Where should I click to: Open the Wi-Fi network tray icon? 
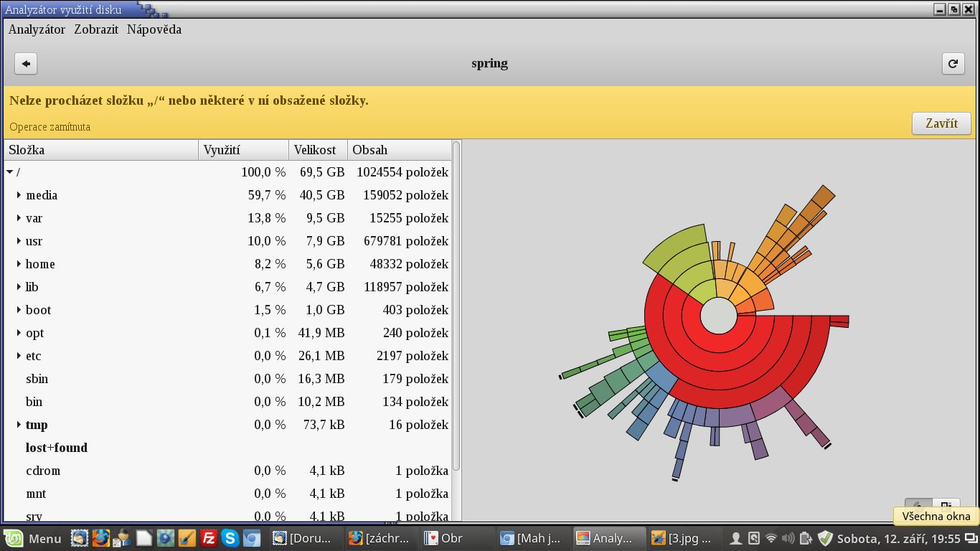[771, 537]
